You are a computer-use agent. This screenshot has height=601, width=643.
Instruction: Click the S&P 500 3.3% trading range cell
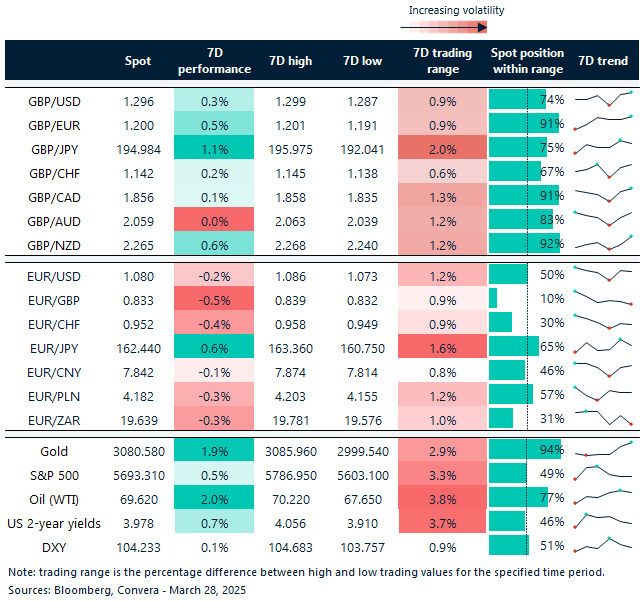pos(442,473)
